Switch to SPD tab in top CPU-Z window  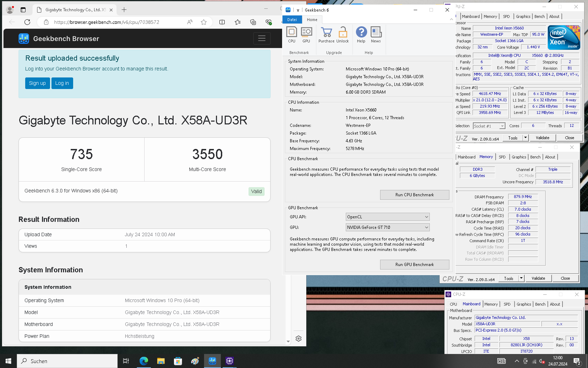click(506, 16)
